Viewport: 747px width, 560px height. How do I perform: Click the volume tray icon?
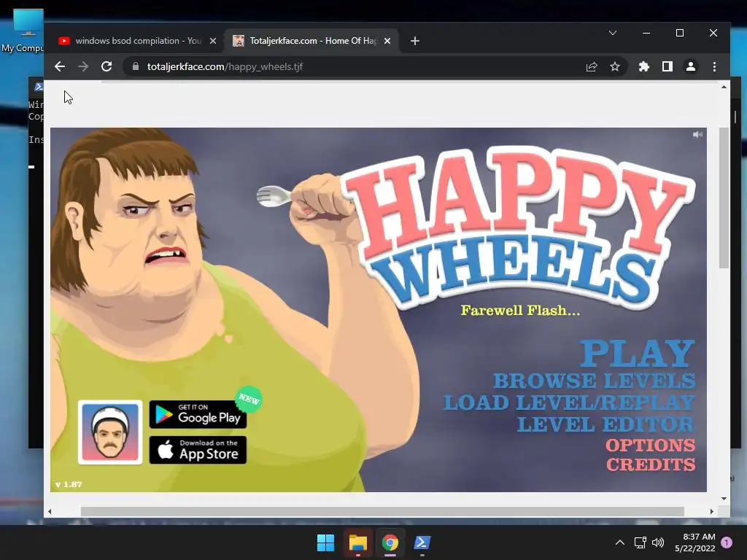(658, 542)
